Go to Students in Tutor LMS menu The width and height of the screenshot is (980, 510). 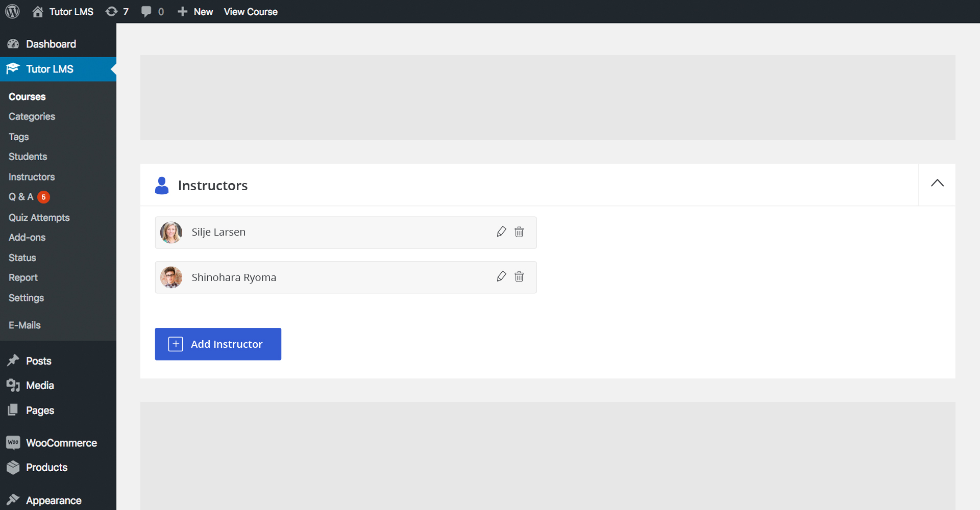point(28,157)
